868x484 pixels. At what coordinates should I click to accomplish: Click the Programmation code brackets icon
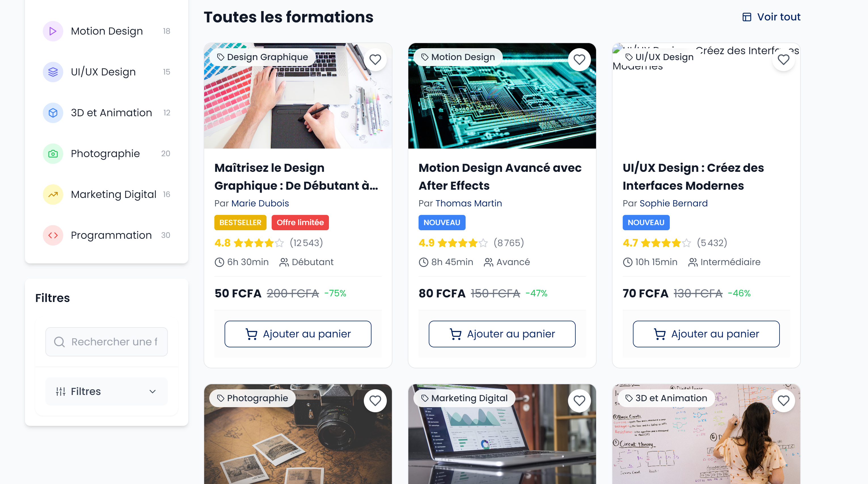pos(53,235)
